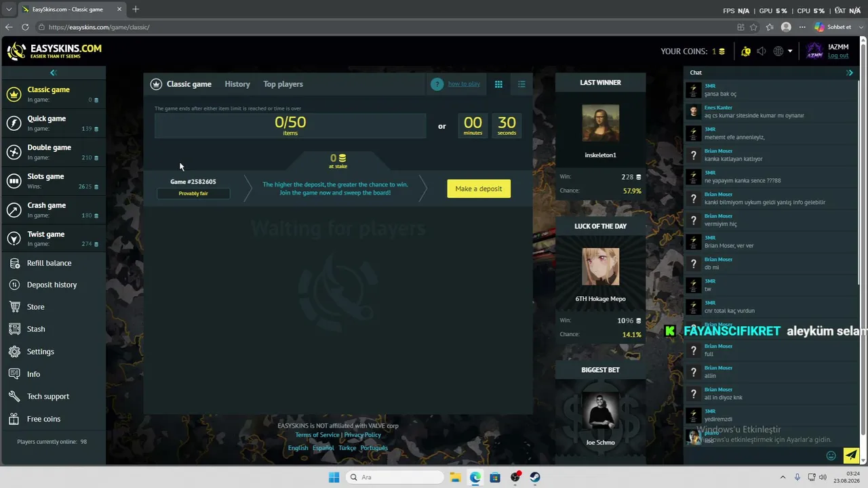Screen dimensions: 868x488
Task: Collapse the left sidebar with double chevron
Action: 53,73
